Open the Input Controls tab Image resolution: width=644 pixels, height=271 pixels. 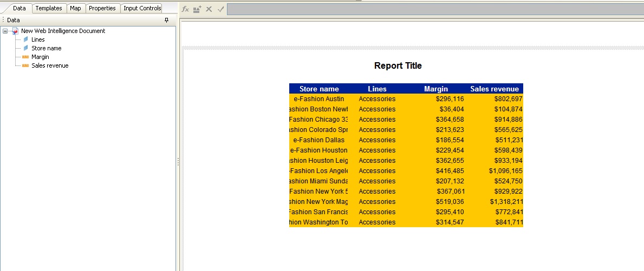tap(142, 8)
